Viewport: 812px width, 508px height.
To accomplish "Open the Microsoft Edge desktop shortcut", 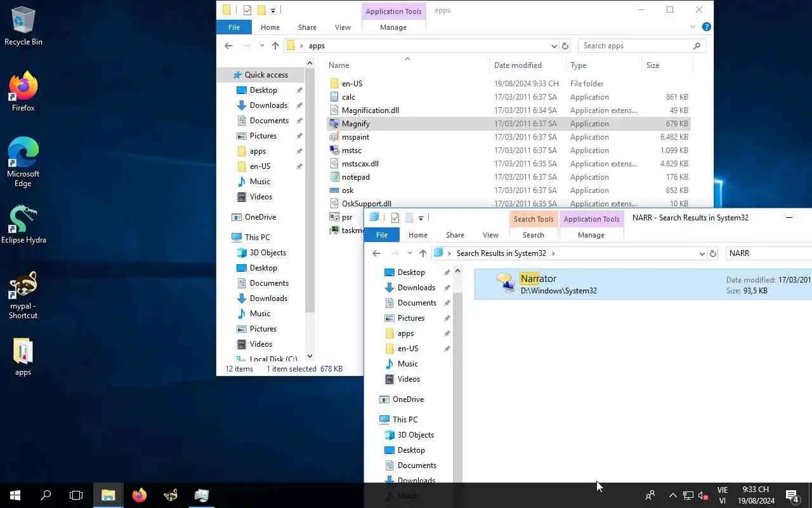I will [23, 163].
